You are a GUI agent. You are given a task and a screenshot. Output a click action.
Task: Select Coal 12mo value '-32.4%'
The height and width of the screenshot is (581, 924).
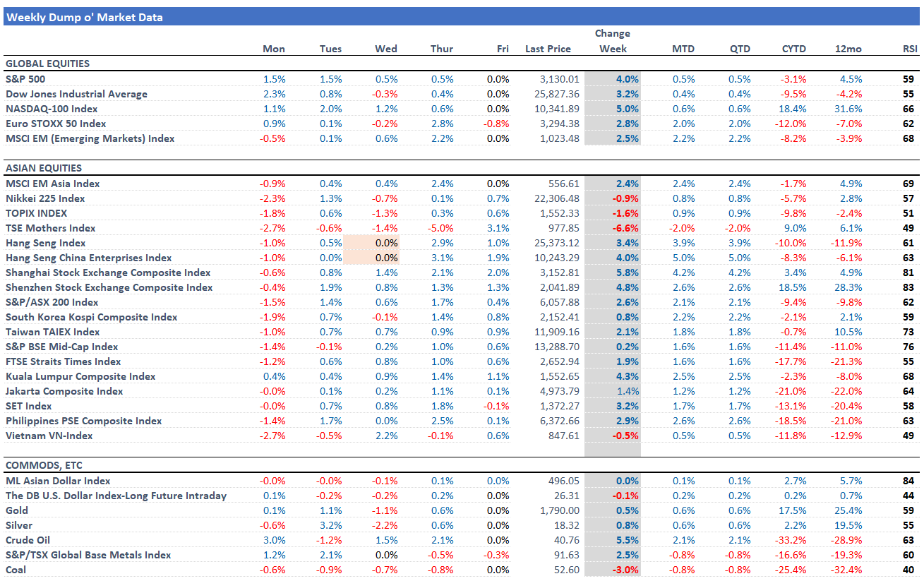847,570
